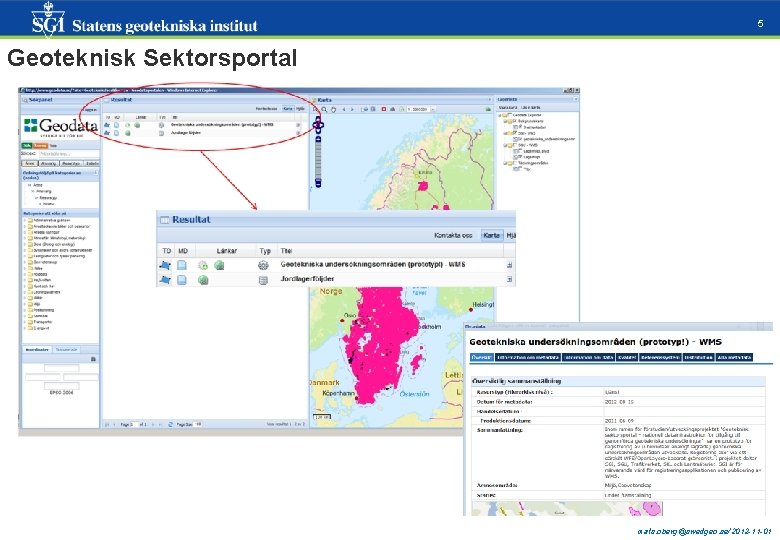
Task: Toggle the Bakgrundskarta layer group checkbox
Action: click(514, 121)
